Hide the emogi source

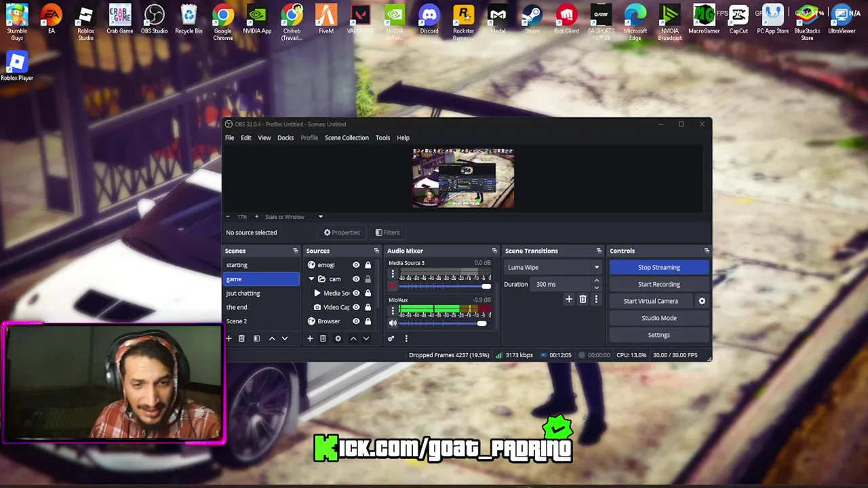pos(356,265)
